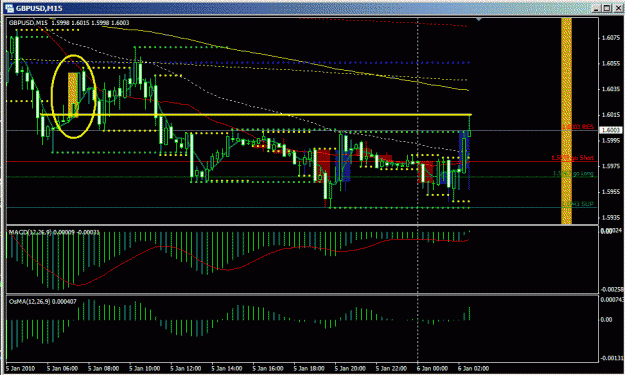Click the 5 Jan 2010 date label

[x=20, y=368]
